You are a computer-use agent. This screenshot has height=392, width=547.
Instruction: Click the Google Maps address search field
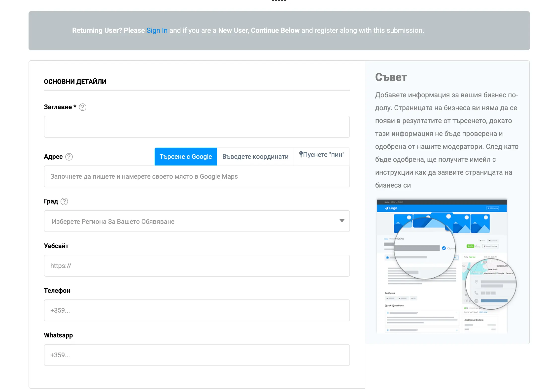point(197,176)
